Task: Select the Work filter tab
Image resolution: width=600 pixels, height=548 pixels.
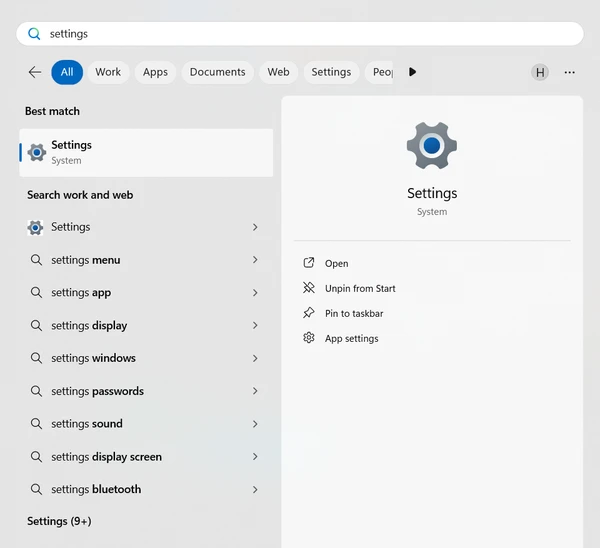Action: coord(108,72)
